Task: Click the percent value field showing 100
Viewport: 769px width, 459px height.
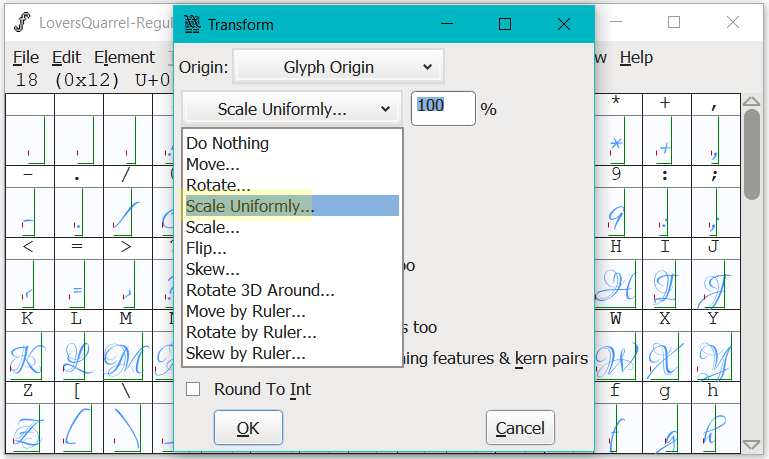Action: pos(443,108)
